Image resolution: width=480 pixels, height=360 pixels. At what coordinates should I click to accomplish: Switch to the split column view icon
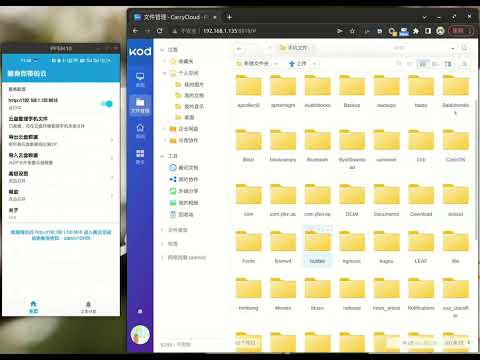tap(448, 63)
